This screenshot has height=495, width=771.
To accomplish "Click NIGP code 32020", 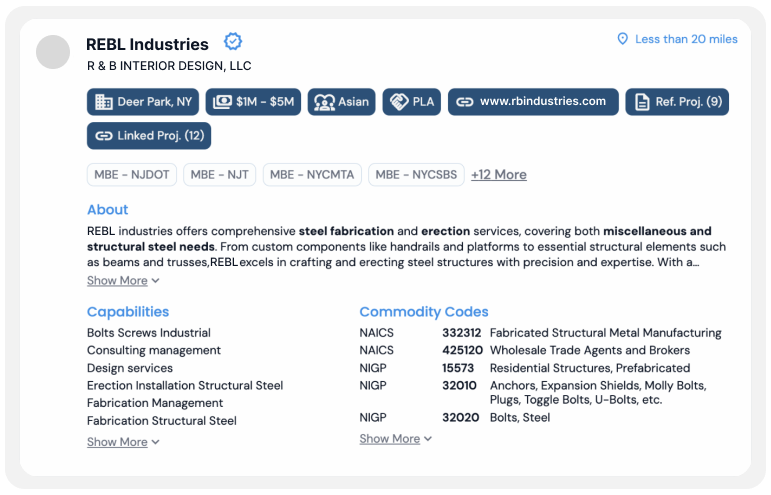I will (460, 417).
